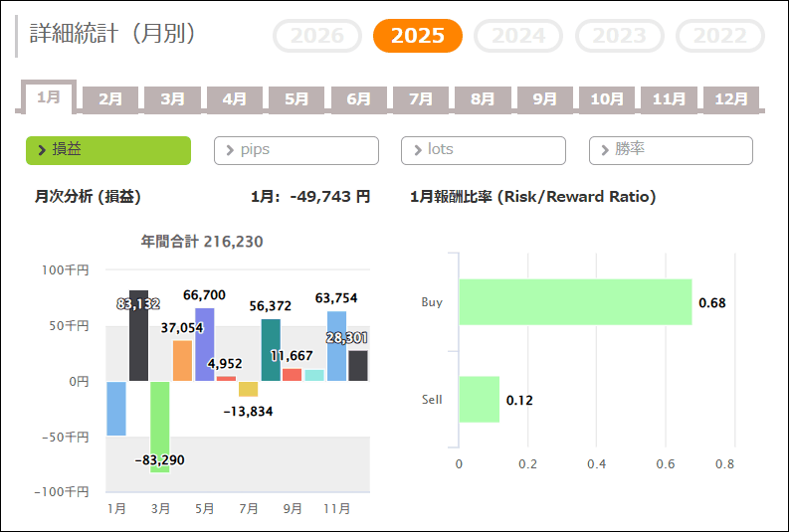Show the 損益 profit and loss view
Viewport: 789px width, 532px height.
coord(107,150)
